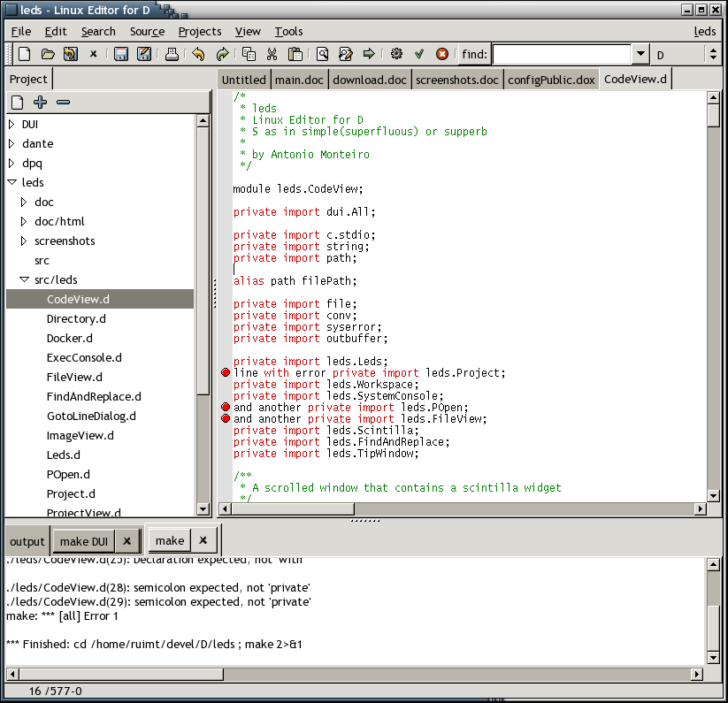Open the Source menu
This screenshot has height=703, width=728.
click(x=147, y=32)
